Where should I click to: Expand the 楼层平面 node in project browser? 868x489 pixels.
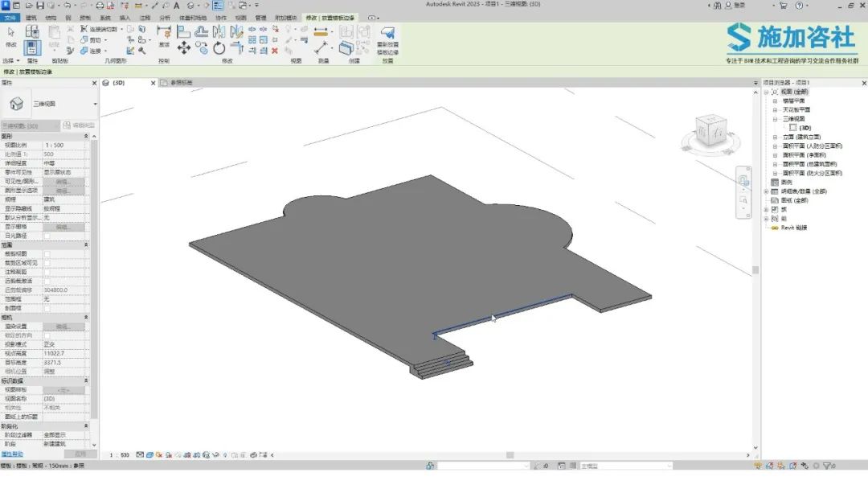pyautogui.click(x=775, y=101)
